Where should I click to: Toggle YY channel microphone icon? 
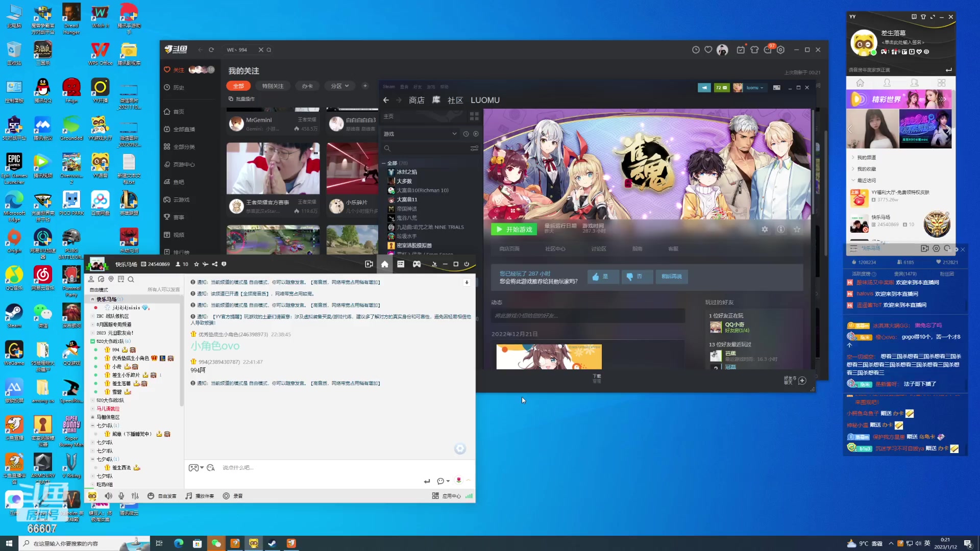121,496
